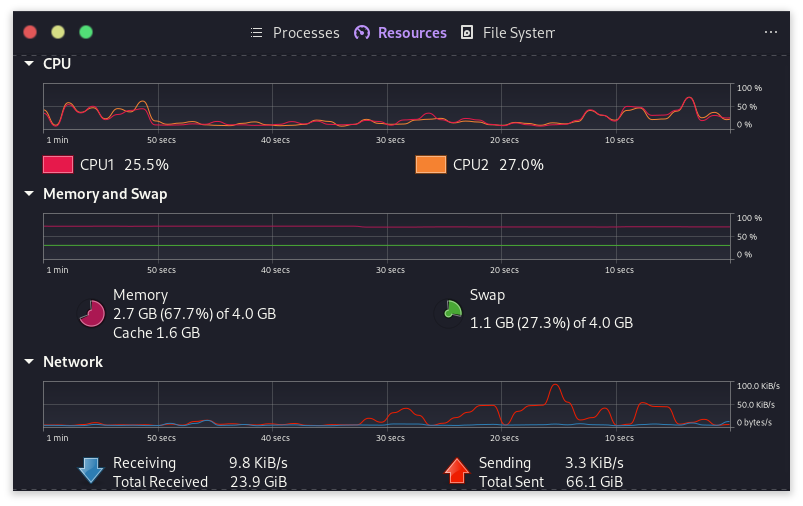Collapse the CPU section
This screenshot has width=803, height=506.
point(29,64)
